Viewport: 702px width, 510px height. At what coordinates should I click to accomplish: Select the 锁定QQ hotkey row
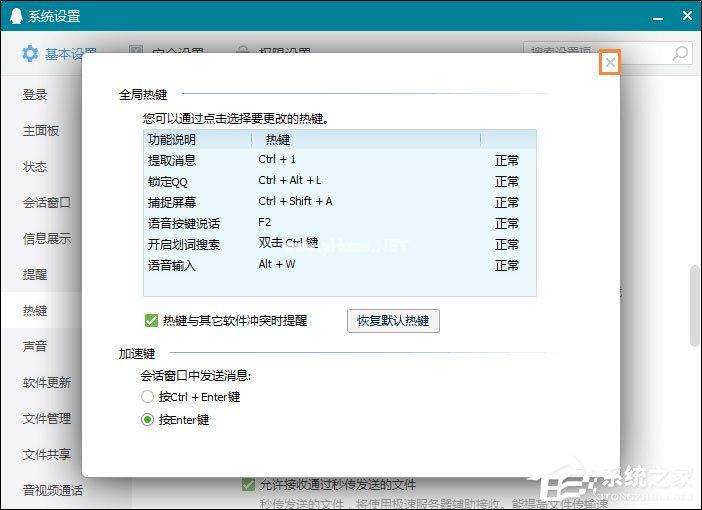click(x=339, y=181)
